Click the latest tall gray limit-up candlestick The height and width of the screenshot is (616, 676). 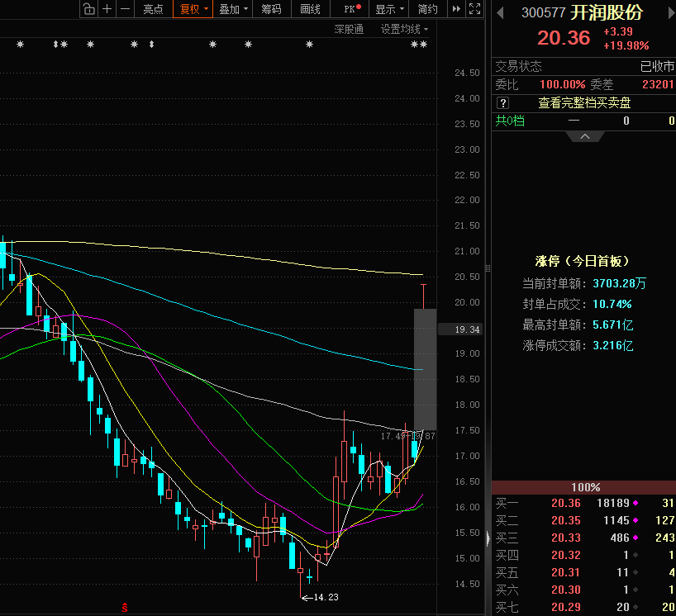(425, 369)
